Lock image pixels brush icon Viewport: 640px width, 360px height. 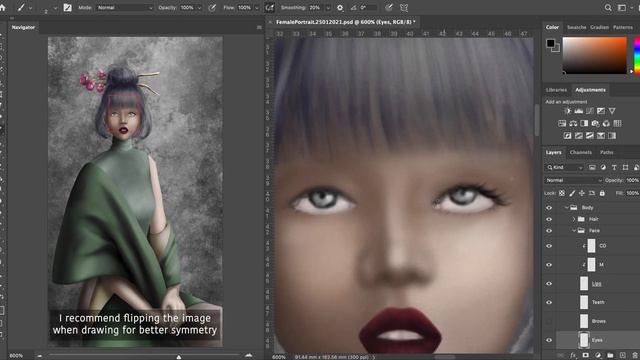tap(572, 193)
